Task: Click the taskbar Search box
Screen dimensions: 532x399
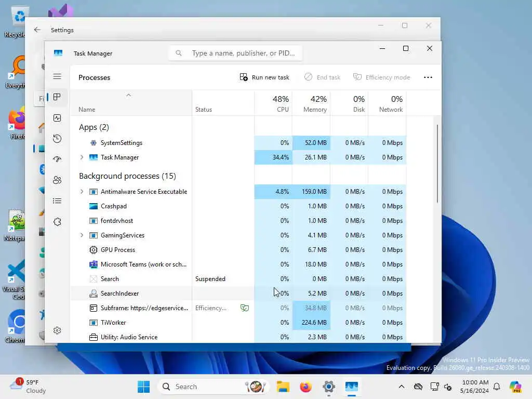Action: point(213,387)
